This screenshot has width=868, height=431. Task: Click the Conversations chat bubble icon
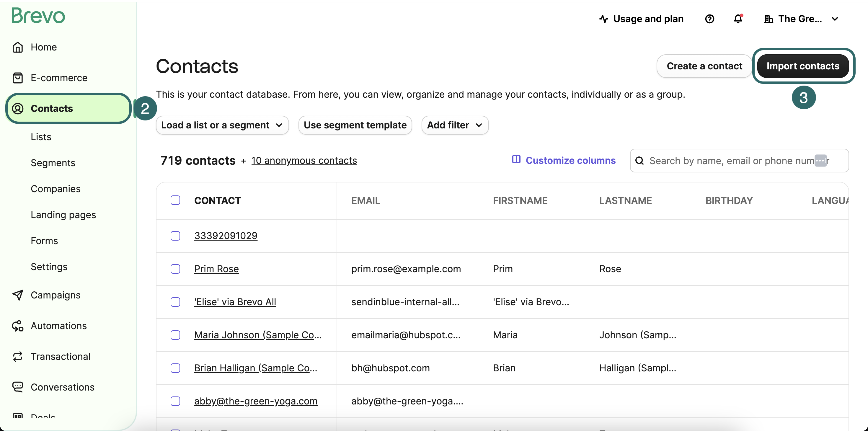pyautogui.click(x=17, y=387)
